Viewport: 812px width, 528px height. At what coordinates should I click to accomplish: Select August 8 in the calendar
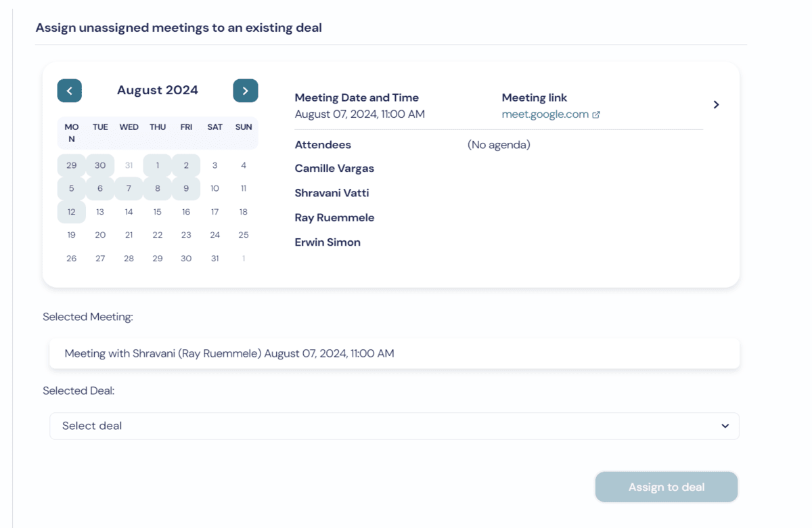[x=158, y=189]
